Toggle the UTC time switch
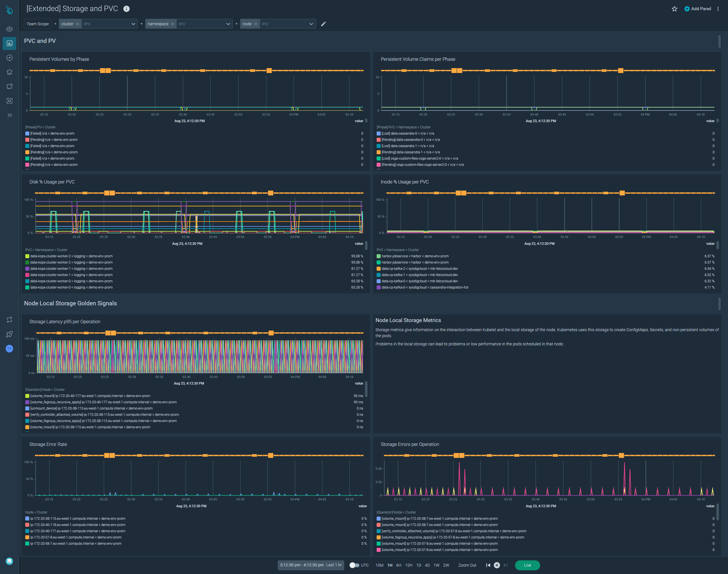 tap(355, 565)
